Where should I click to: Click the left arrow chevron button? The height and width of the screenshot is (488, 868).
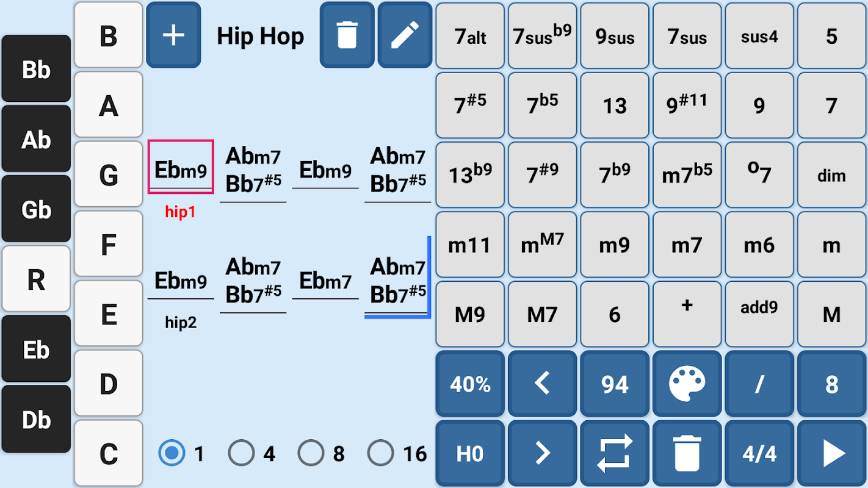542,384
